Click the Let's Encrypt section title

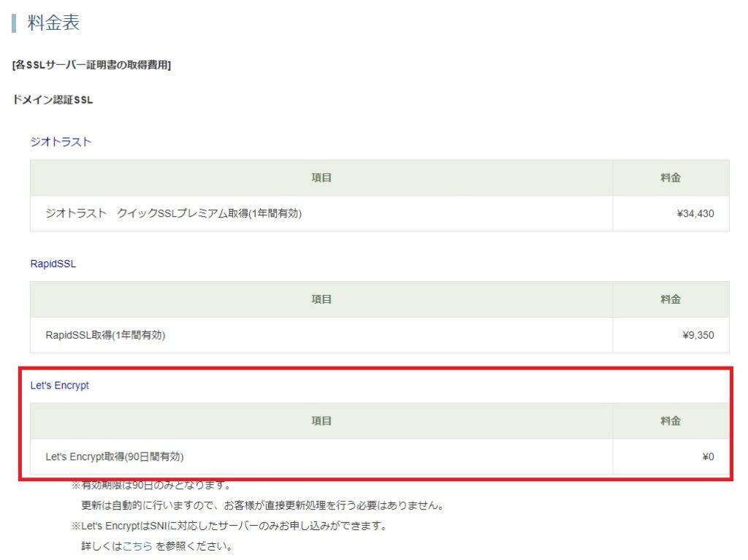click(x=60, y=386)
